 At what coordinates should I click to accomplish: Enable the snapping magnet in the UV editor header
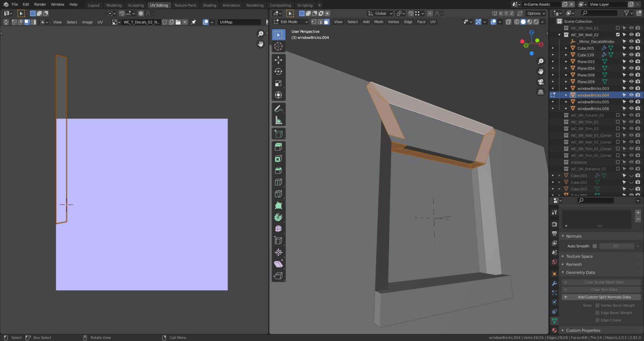point(121,13)
